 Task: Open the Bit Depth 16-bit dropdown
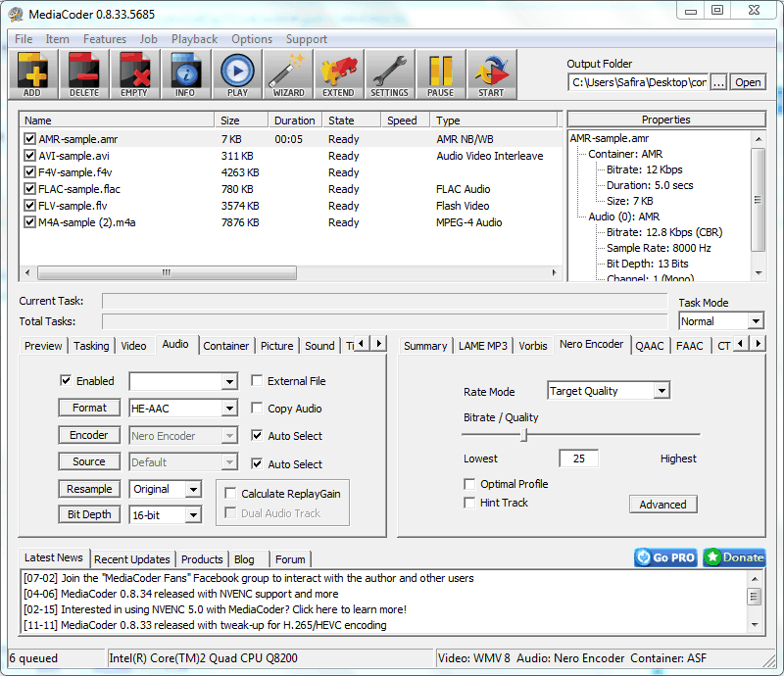point(193,515)
